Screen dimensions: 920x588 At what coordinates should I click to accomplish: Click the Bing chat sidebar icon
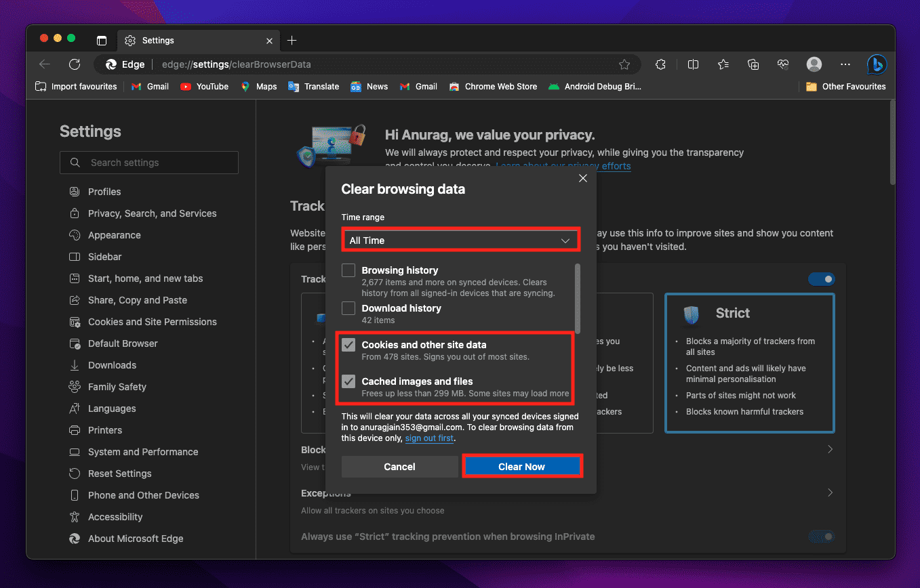[x=877, y=64]
